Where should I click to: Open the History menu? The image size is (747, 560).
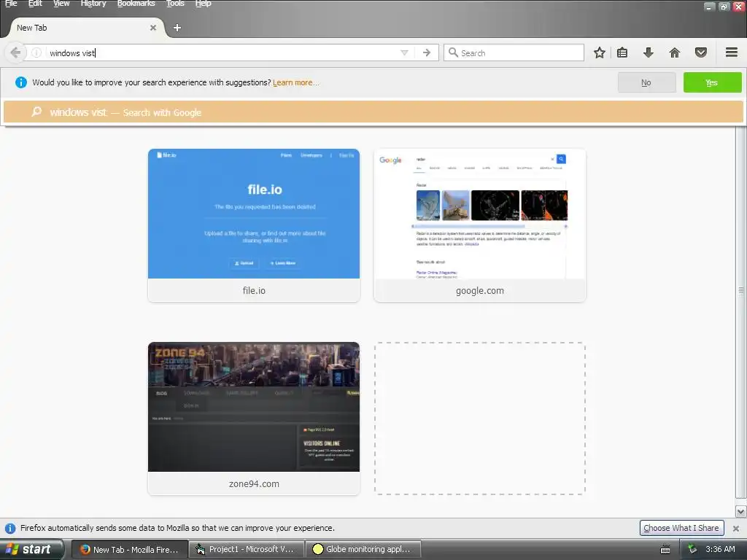93,4
